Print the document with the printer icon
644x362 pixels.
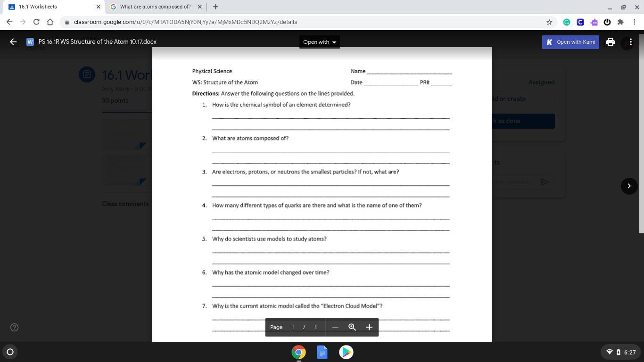(x=610, y=42)
